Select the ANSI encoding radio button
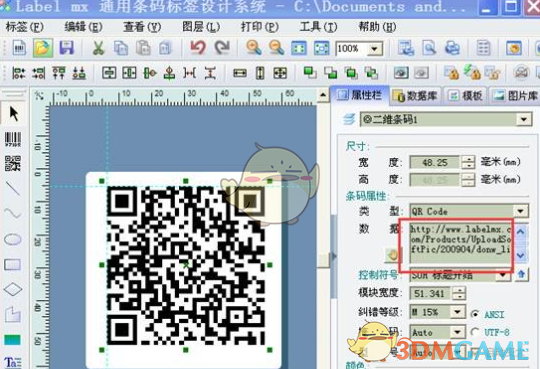Image resolution: width=540 pixels, height=369 pixels. coord(475,314)
